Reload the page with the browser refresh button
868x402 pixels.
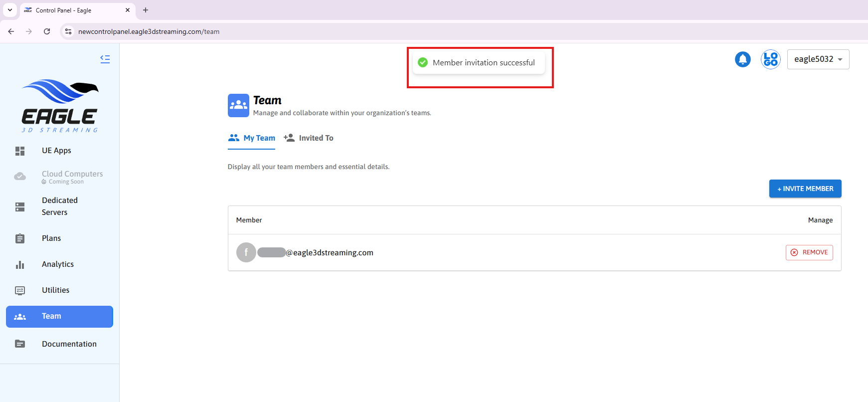pos(47,31)
